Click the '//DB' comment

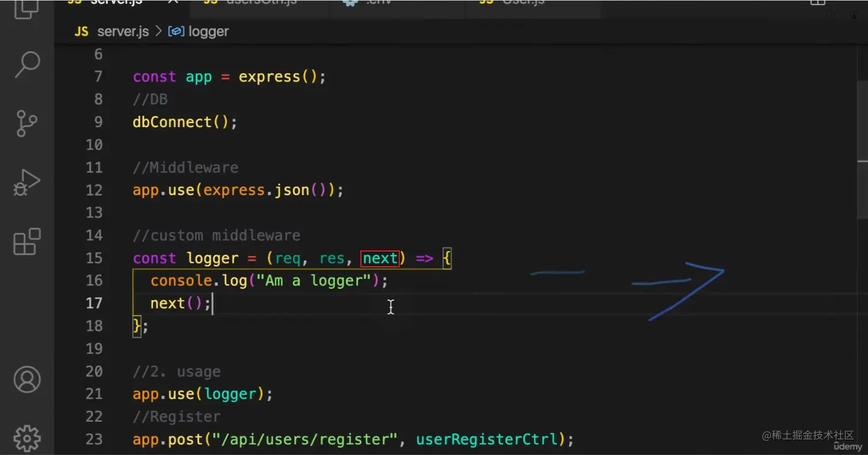(x=150, y=99)
